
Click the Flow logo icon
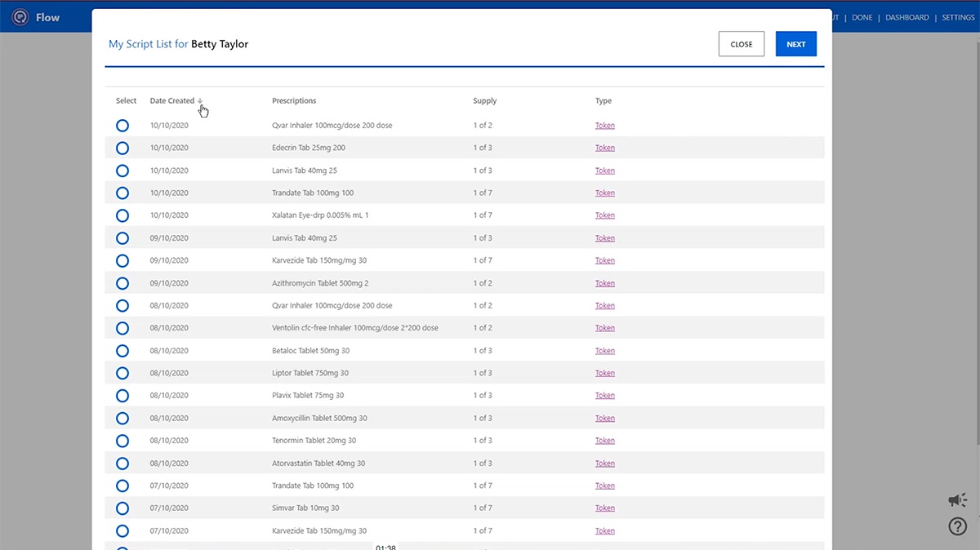pyautogui.click(x=20, y=17)
